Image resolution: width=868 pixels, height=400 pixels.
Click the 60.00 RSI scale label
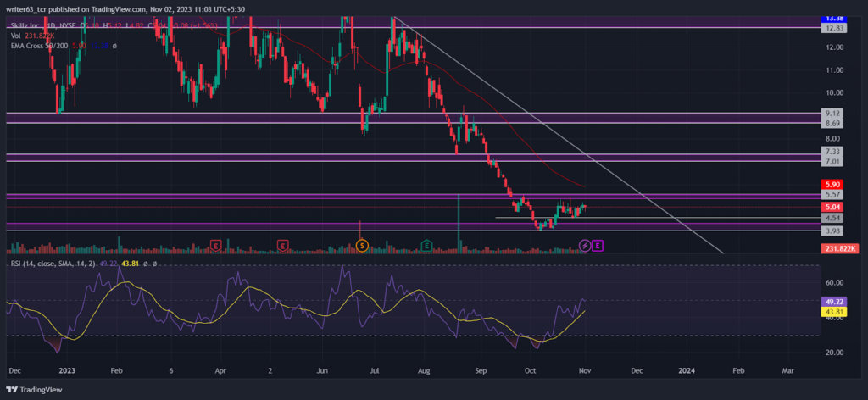[835, 283]
